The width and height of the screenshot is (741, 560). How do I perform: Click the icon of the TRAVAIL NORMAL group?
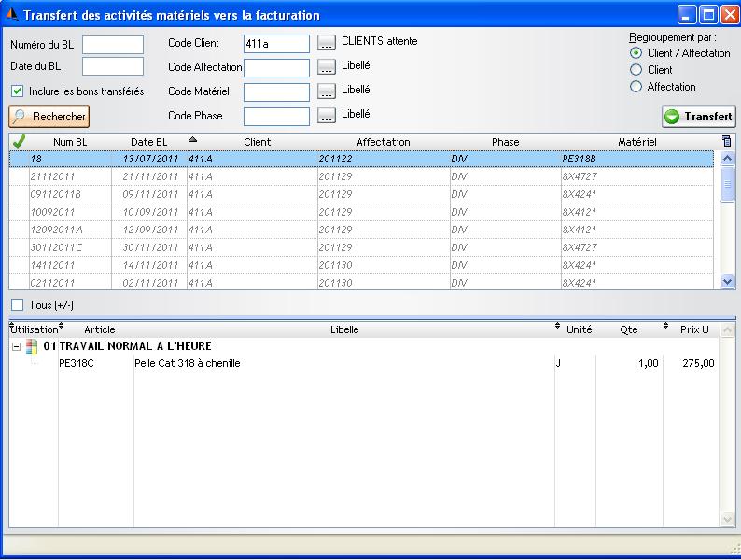pos(32,346)
